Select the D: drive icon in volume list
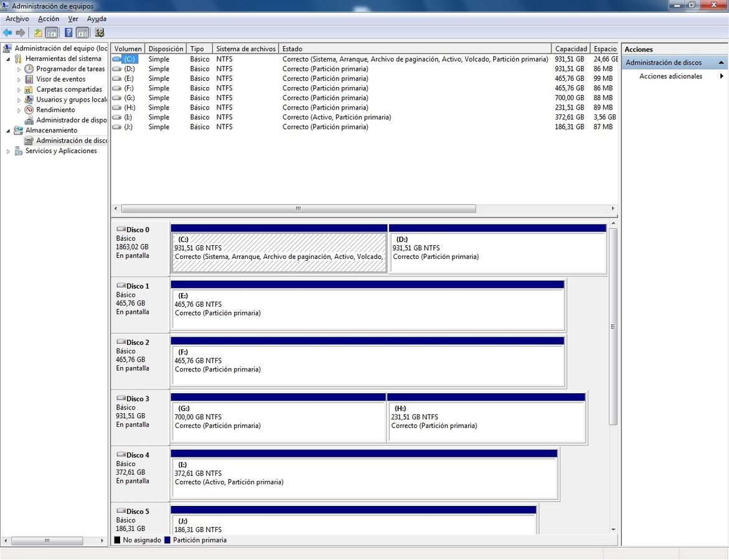The image size is (729, 560). pyautogui.click(x=117, y=69)
